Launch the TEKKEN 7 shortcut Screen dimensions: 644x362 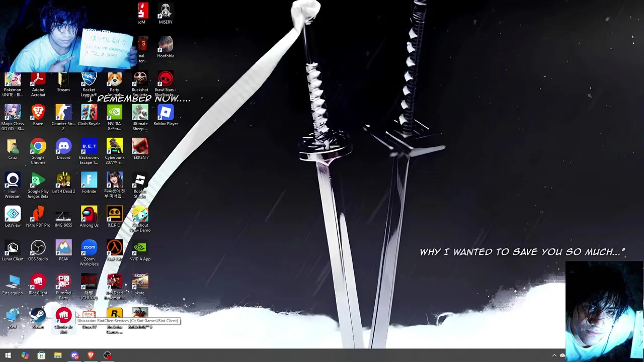(140, 149)
